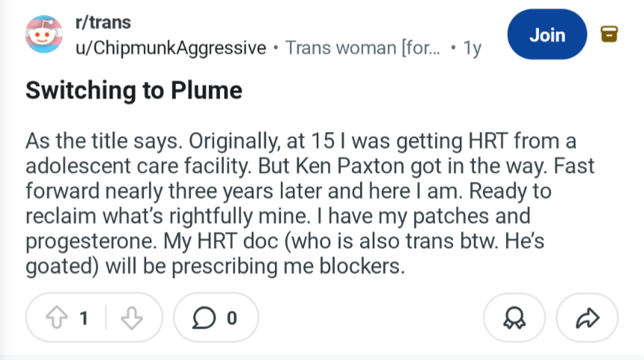644x360 pixels.
Task: Click 'reclaim what's rightfully mine' text
Action: coord(168,216)
